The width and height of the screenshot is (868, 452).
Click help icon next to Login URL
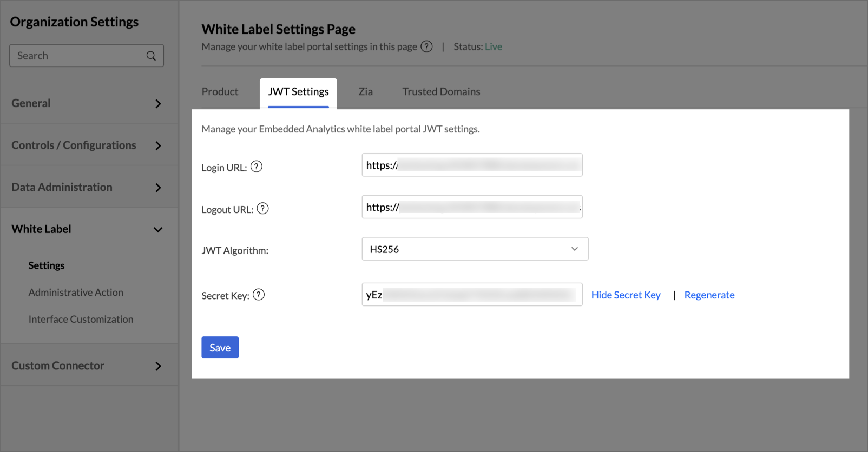pyautogui.click(x=257, y=167)
